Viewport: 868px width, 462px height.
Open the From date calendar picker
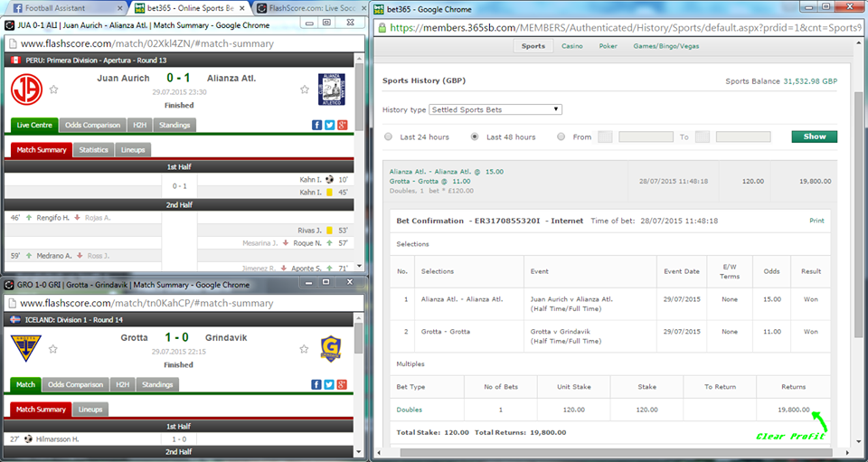605,137
